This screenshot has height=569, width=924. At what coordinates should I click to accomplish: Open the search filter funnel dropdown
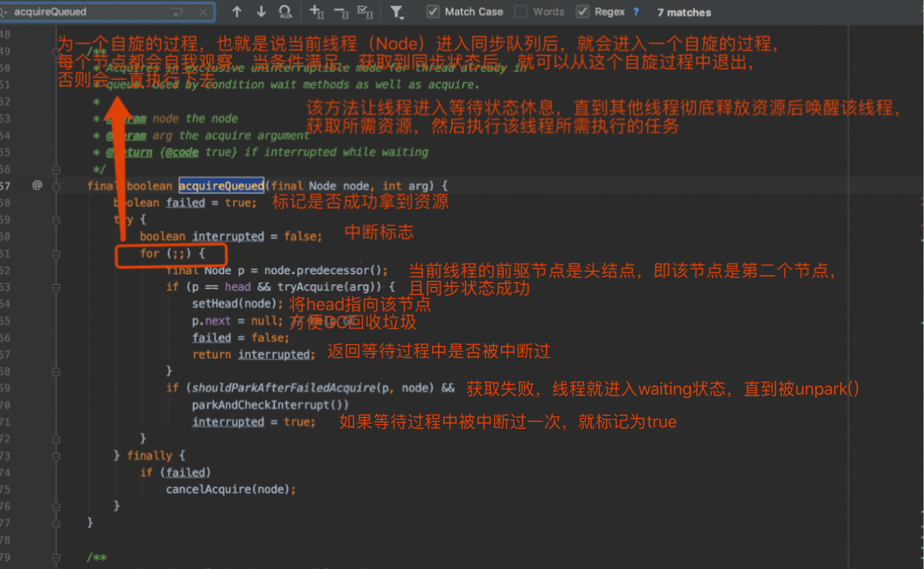[396, 12]
